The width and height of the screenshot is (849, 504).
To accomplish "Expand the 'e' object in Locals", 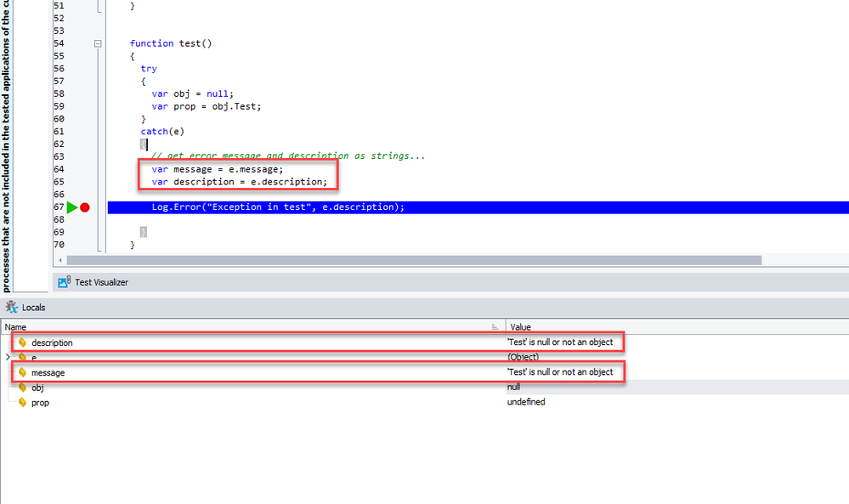I will (x=8, y=358).
